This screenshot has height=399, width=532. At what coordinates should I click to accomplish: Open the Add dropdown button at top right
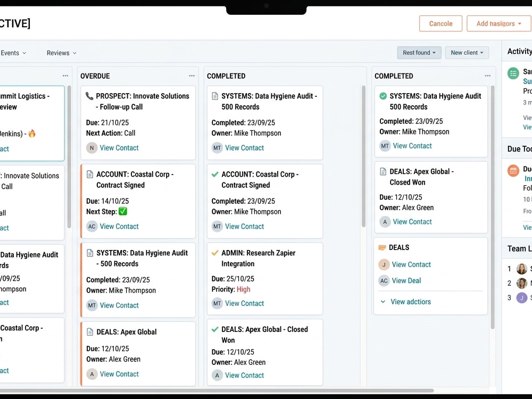click(498, 24)
